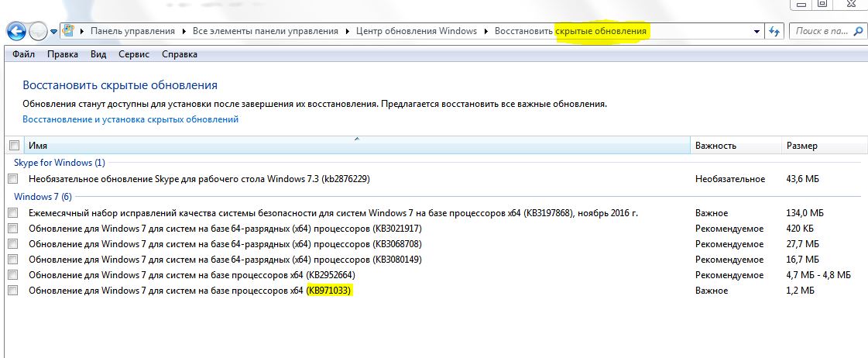The height and width of the screenshot is (358, 868).
Task: Sort by the Имя column header
Action: (358, 146)
